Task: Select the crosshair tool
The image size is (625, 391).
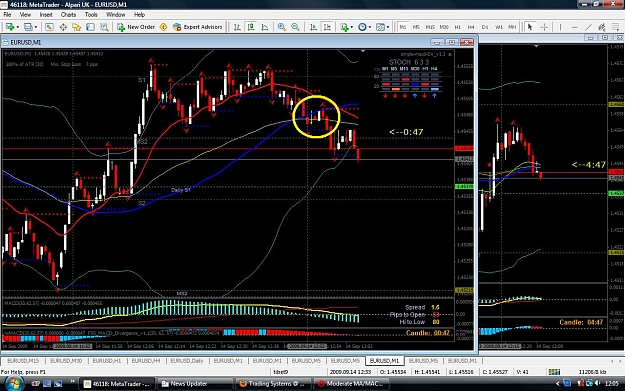Action: (544, 27)
